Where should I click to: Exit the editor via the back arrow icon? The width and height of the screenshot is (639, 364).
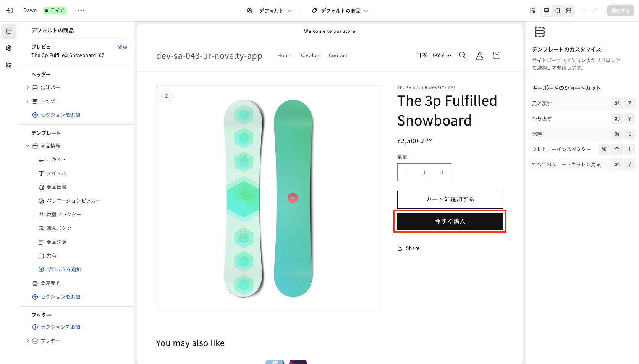[10, 10]
